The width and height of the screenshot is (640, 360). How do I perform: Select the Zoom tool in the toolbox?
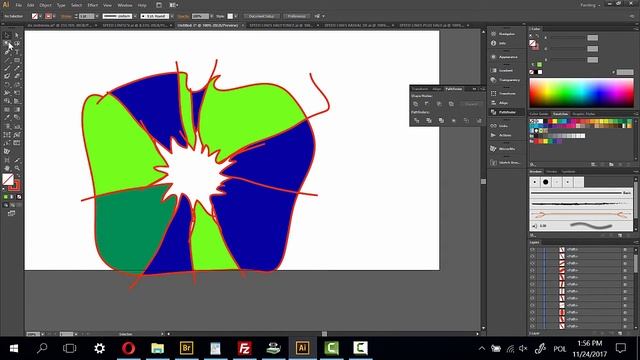(17, 168)
